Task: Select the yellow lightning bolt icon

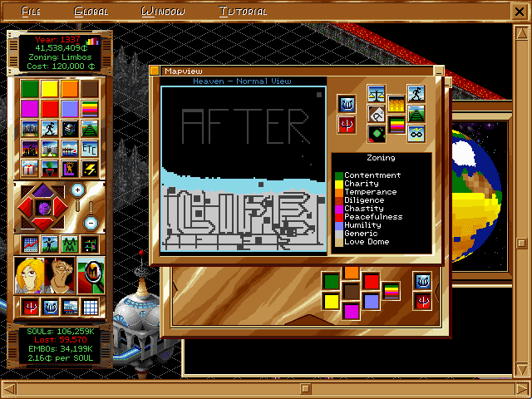Action: [90, 169]
